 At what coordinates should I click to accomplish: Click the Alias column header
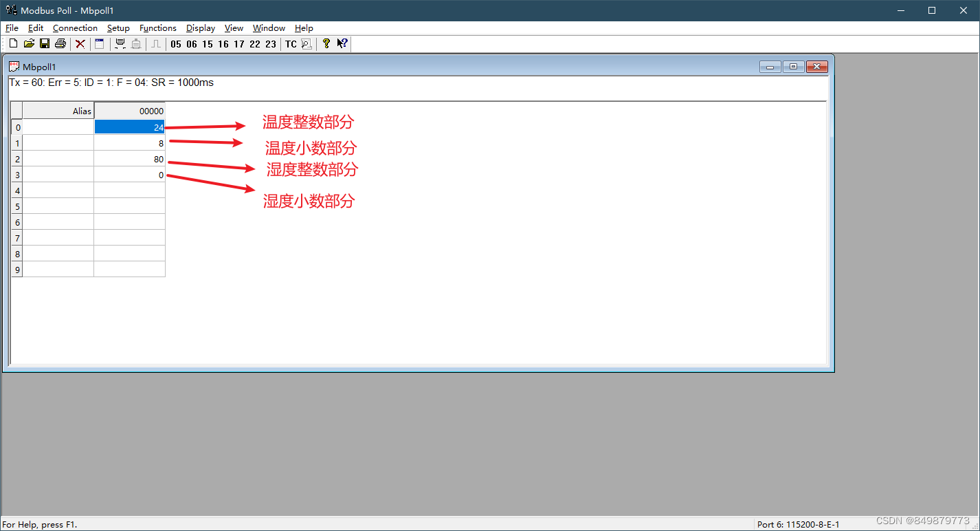point(58,111)
